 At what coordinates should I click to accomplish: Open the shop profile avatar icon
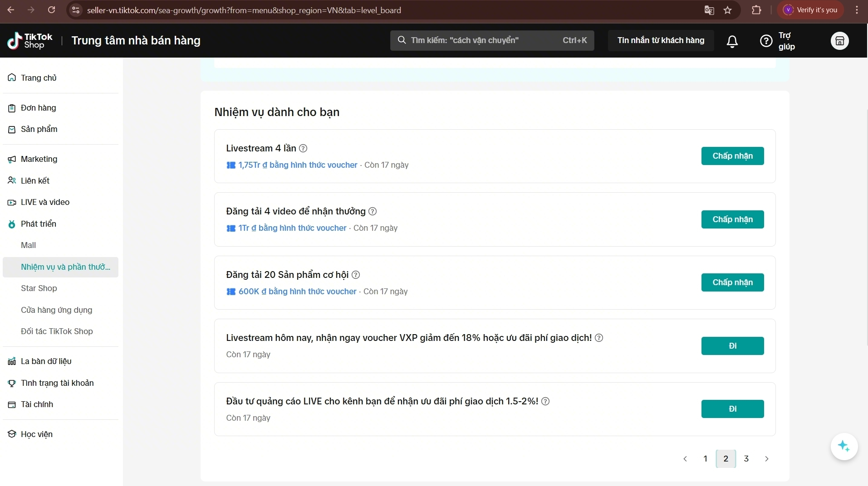tap(839, 41)
